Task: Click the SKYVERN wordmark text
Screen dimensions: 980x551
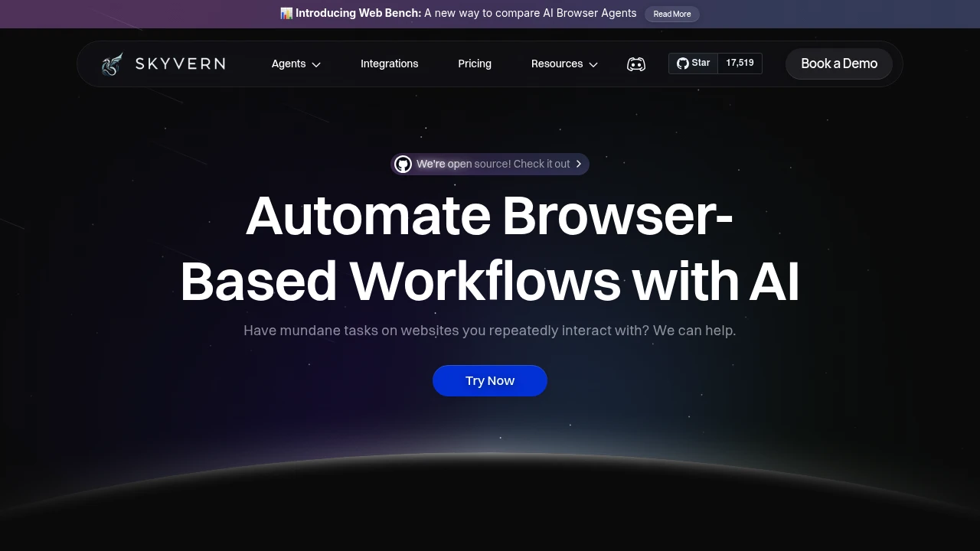Action: 180,64
